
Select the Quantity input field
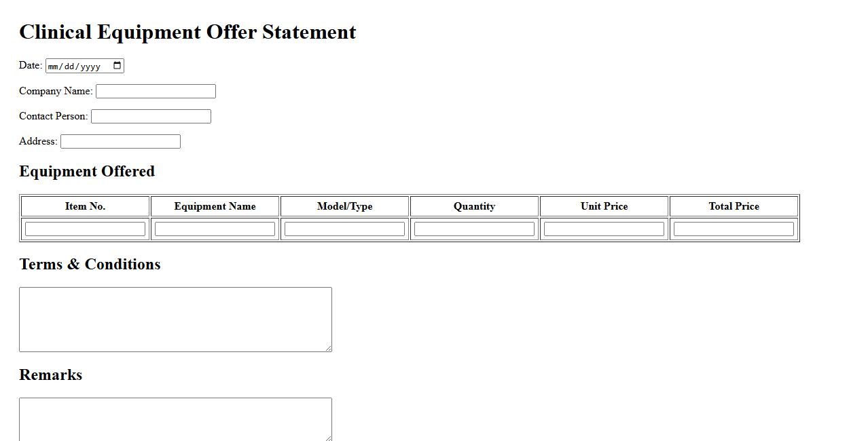(474, 229)
